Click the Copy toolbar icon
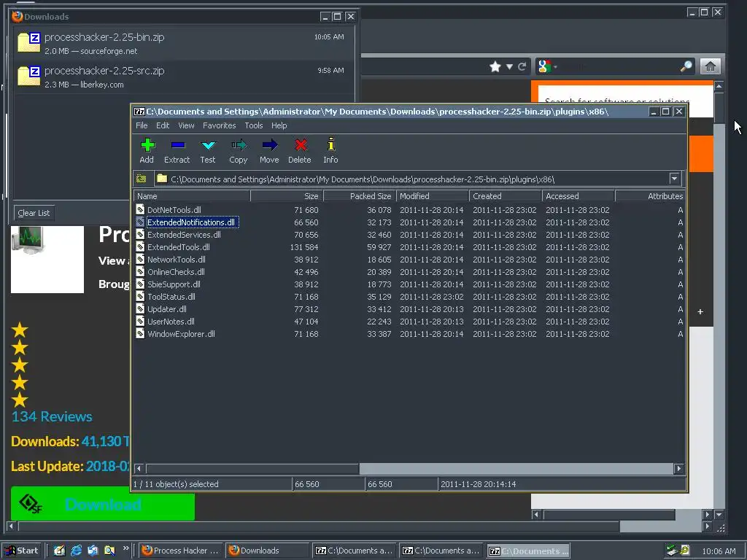Screen dimensions: 747x560 tap(239, 145)
